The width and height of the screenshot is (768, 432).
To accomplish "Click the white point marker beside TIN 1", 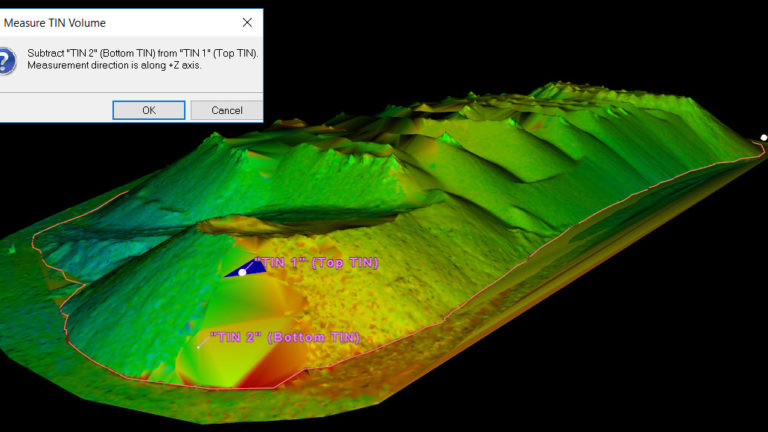I will (x=242, y=272).
